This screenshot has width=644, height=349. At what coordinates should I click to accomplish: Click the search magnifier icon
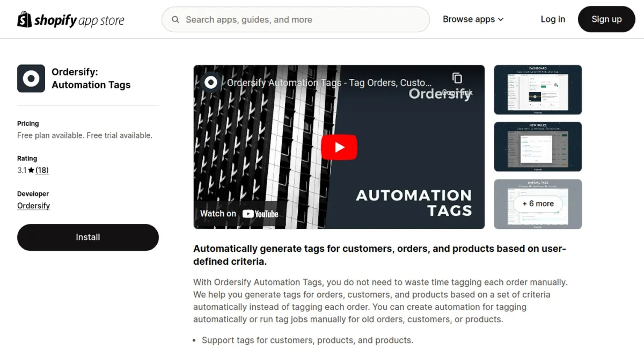[175, 19]
